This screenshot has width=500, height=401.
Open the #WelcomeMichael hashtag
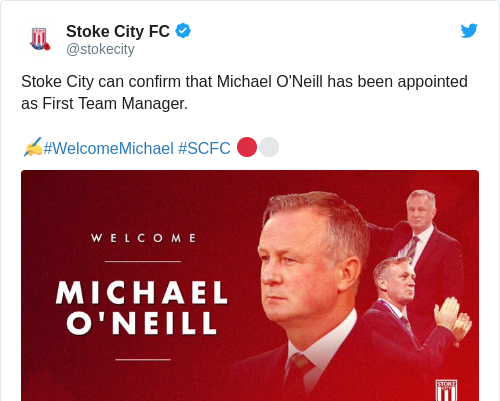[x=109, y=148]
